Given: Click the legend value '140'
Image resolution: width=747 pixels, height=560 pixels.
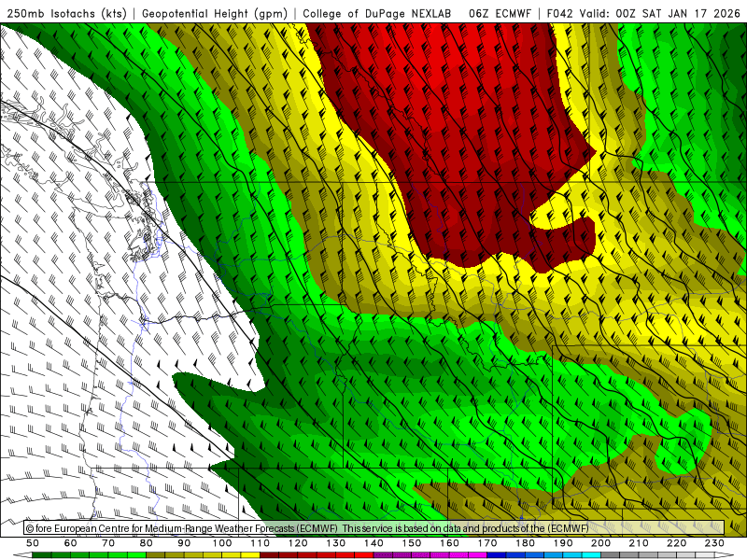Looking at the screenshot, I should (373, 543).
